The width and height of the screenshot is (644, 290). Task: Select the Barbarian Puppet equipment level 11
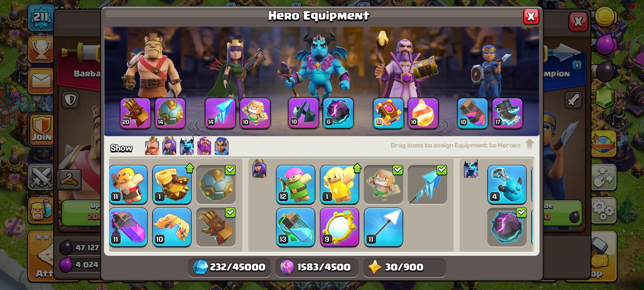point(128,184)
